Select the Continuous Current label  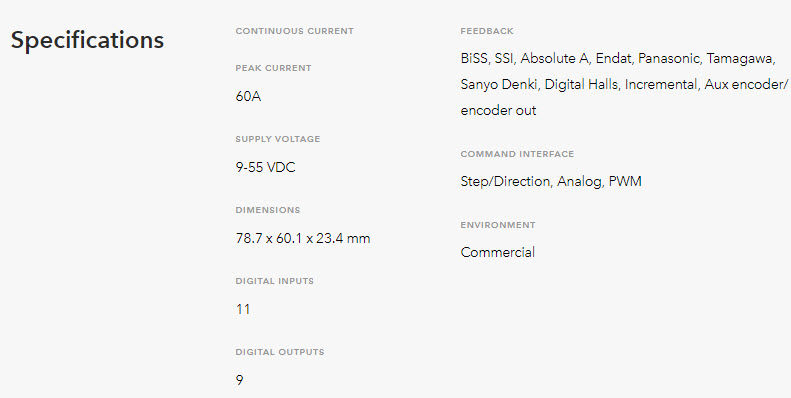[x=295, y=31]
